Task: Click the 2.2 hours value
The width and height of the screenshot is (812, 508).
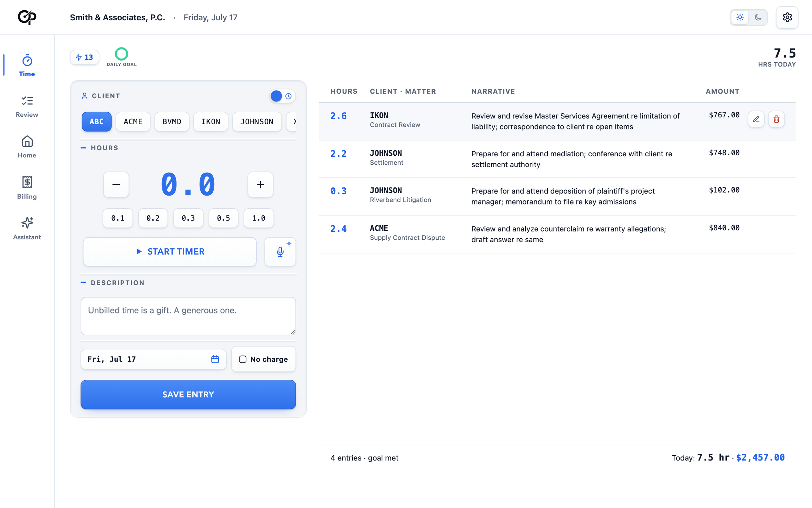Action: [x=339, y=154]
